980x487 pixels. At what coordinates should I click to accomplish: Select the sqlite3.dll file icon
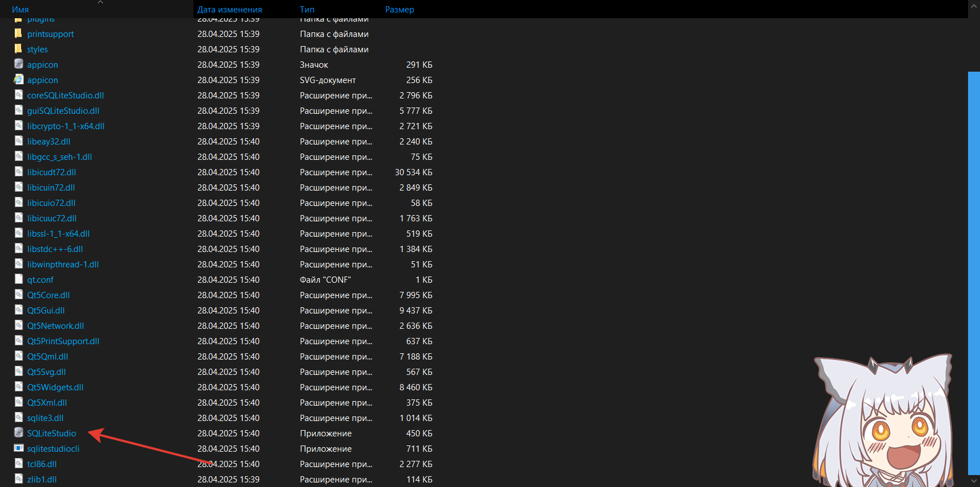pyautogui.click(x=19, y=418)
